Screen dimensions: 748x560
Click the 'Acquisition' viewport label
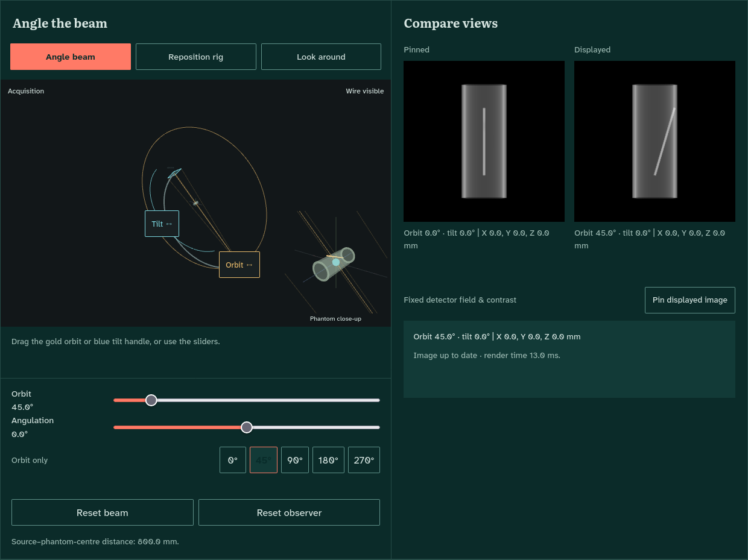click(x=26, y=91)
